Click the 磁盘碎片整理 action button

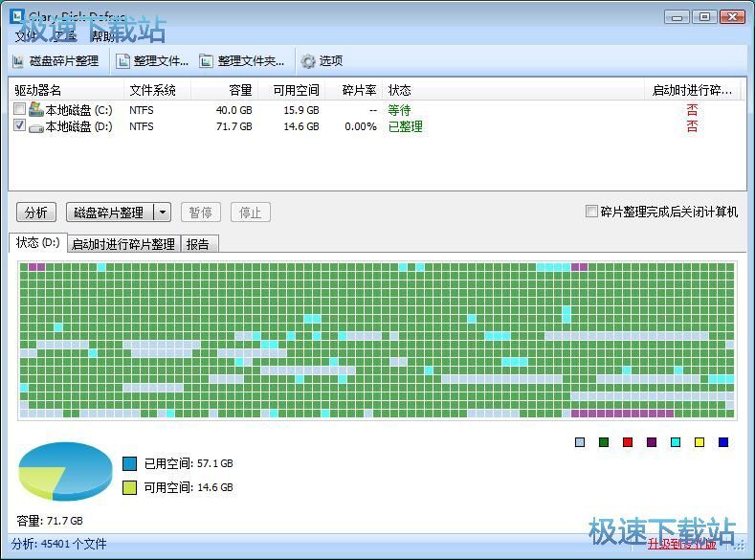109,212
